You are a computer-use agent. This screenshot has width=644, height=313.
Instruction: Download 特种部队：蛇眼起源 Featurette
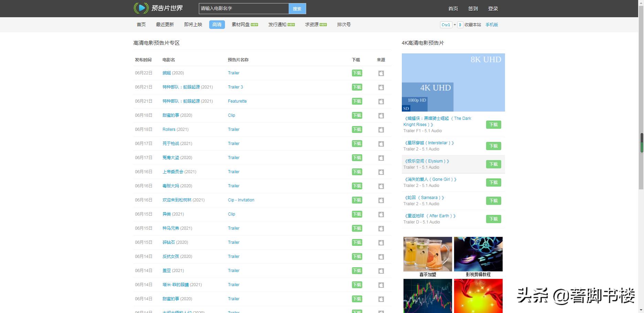pos(357,101)
